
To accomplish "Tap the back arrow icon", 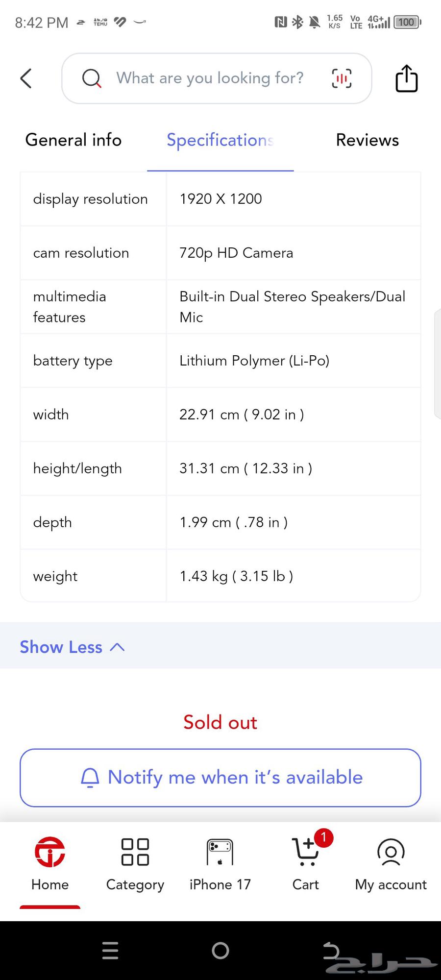I will (26, 78).
